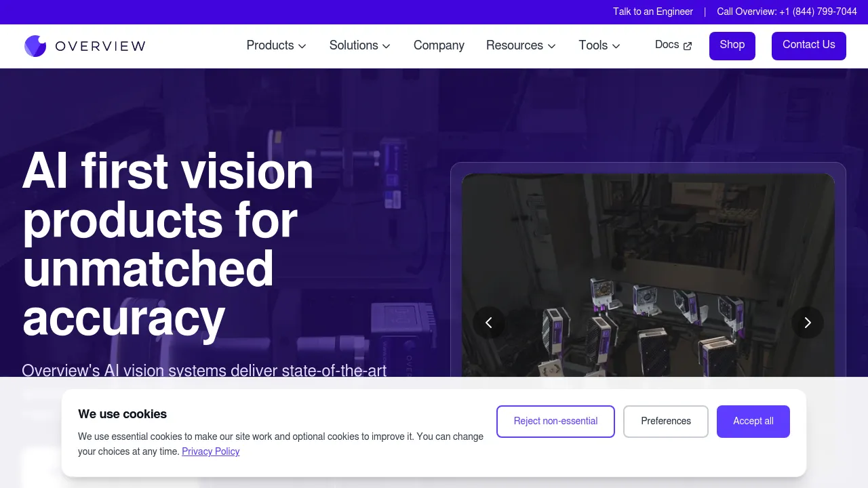The height and width of the screenshot is (488, 868).
Task: Open cookie Preferences
Action: [x=666, y=422]
